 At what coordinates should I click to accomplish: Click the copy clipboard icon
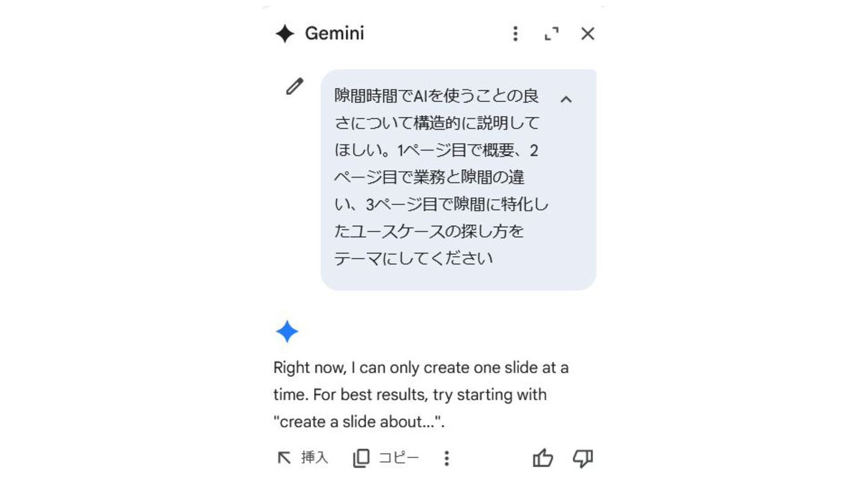(360, 458)
